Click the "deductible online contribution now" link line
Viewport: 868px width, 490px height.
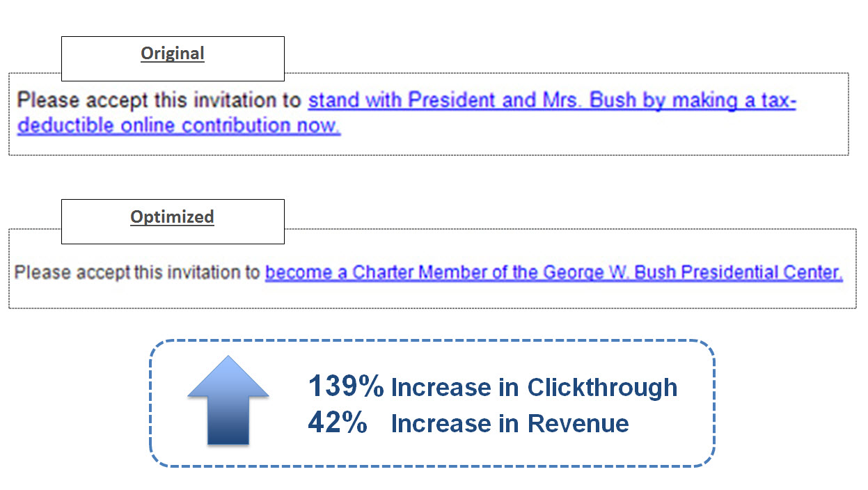click(179, 126)
